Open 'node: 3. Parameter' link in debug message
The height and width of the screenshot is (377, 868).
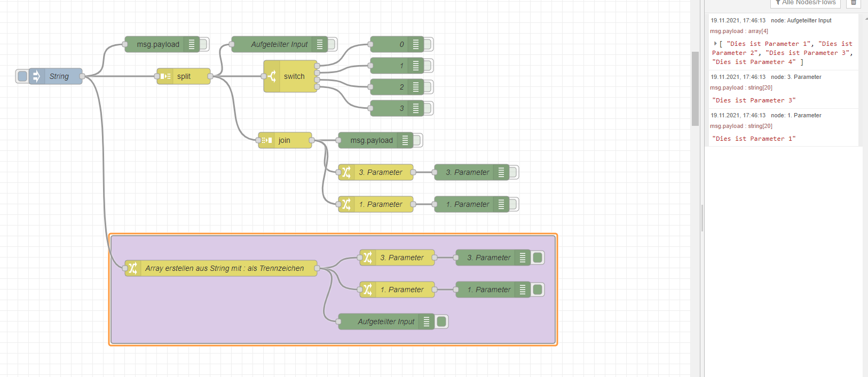[x=796, y=77]
